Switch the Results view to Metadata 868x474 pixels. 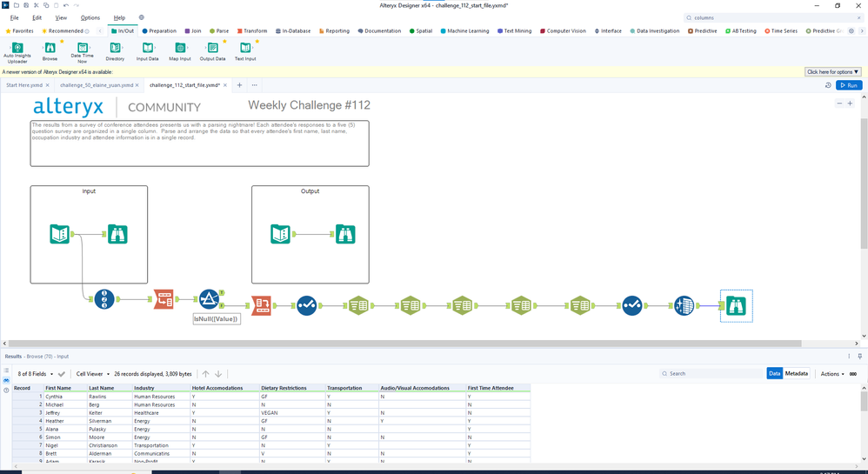(x=796, y=374)
